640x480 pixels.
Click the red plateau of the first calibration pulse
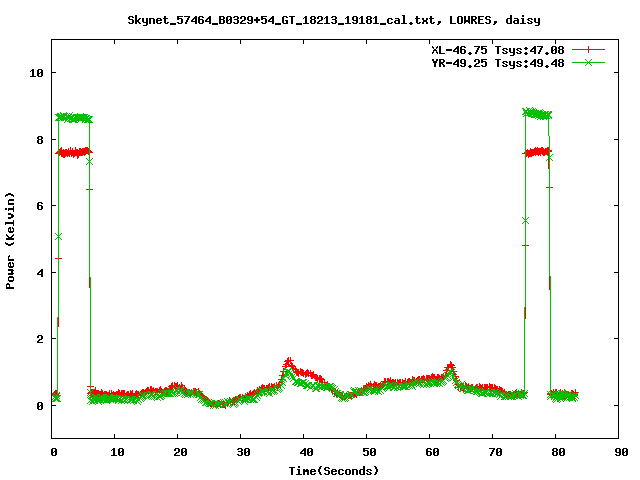[x=74, y=153]
